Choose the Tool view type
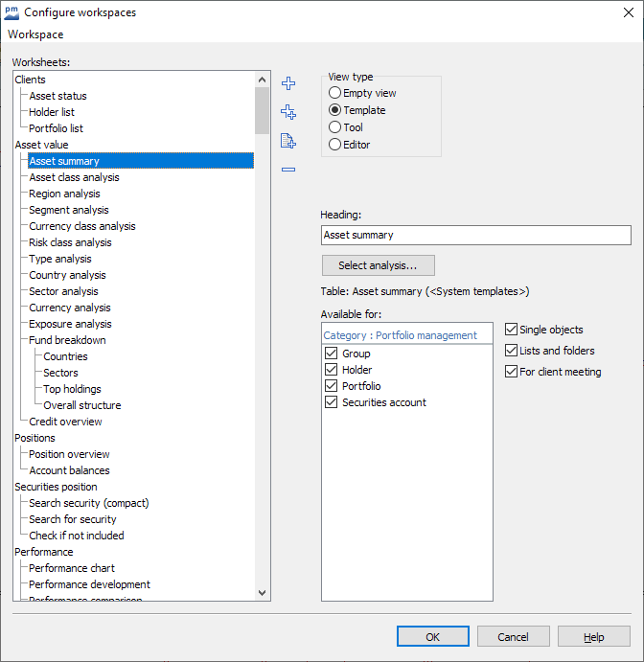This screenshot has height=662, width=644. point(334,127)
